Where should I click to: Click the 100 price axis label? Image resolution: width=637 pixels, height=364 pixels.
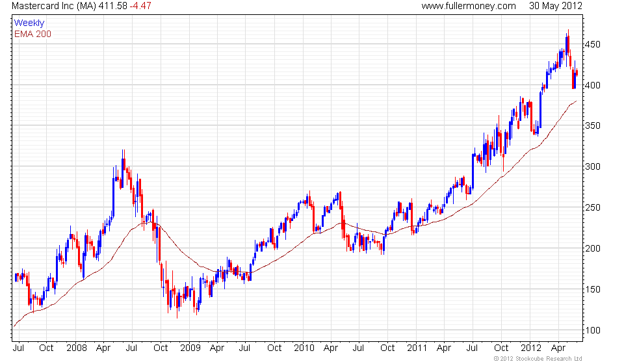click(x=592, y=330)
